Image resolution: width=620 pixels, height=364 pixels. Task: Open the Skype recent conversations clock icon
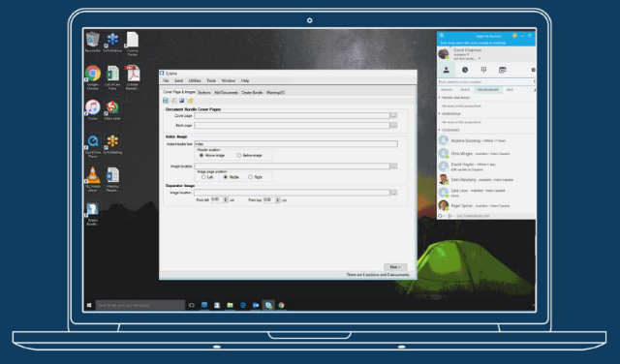click(465, 70)
